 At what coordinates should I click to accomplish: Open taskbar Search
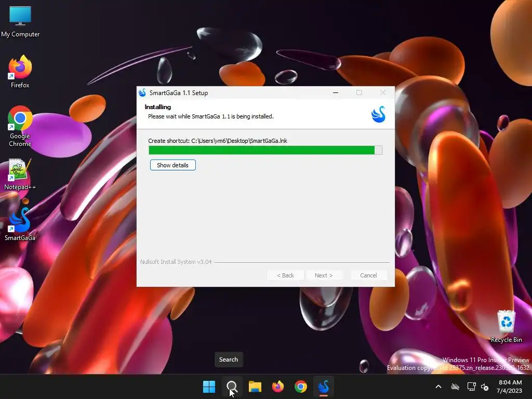(x=232, y=387)
